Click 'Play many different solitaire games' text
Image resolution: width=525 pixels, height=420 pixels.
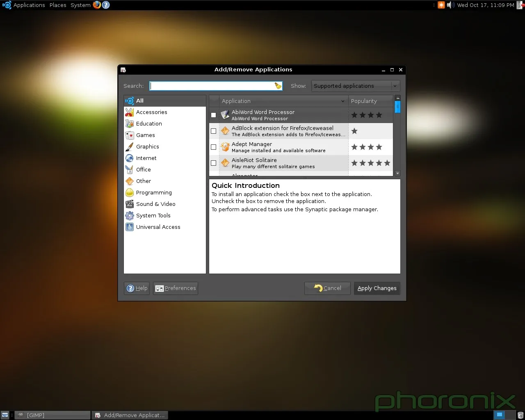pos(273,167)
